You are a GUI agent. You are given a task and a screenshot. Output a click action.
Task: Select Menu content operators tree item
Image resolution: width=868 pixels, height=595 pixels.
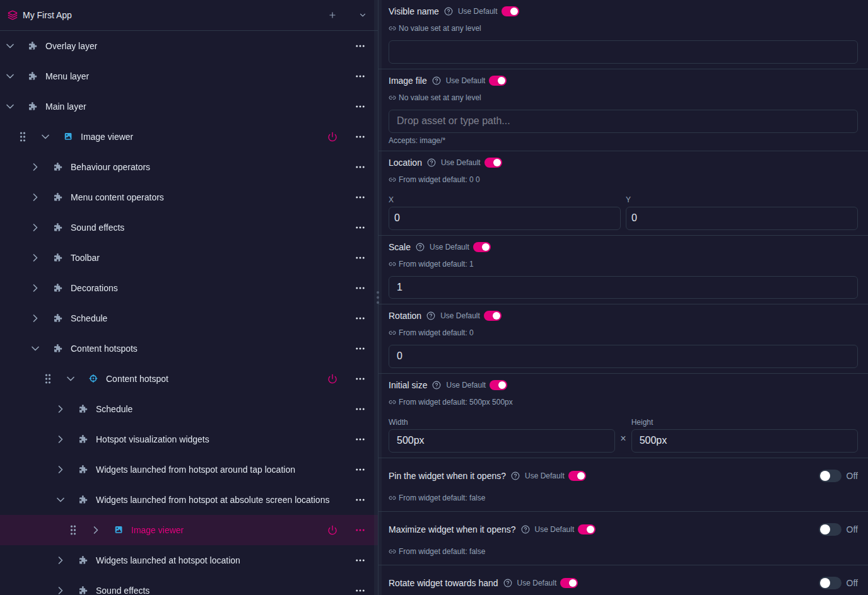117,197
